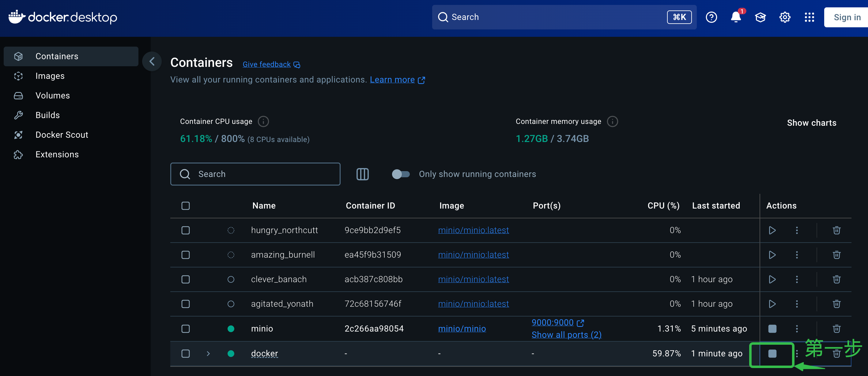Sort by the Name column header
868x376 pixels.
[x=264, y=206]
